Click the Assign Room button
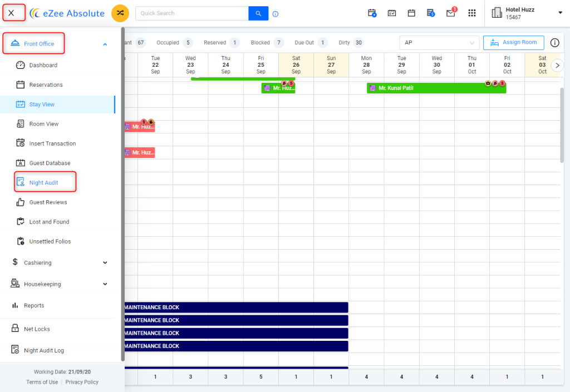 pos(513,42)
